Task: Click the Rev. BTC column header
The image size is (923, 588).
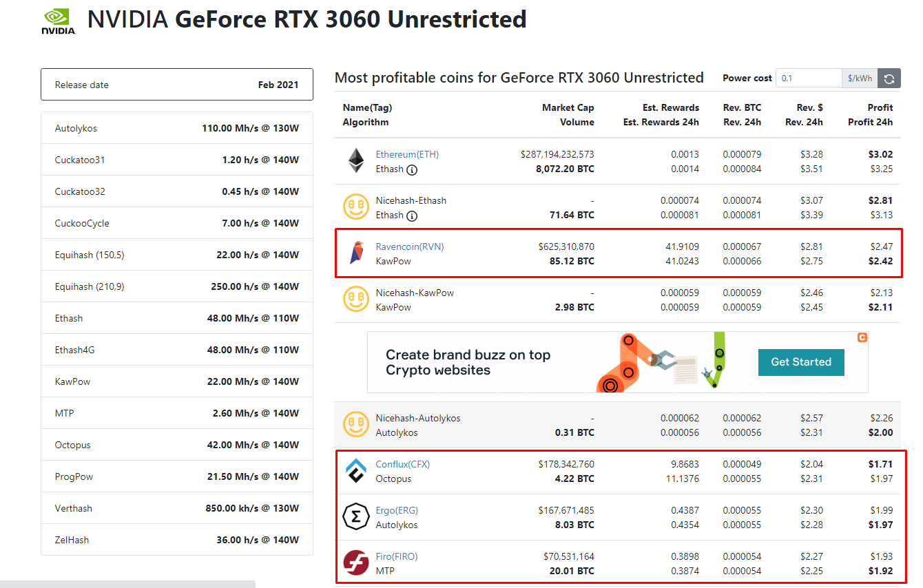Action: coord(741,107)
